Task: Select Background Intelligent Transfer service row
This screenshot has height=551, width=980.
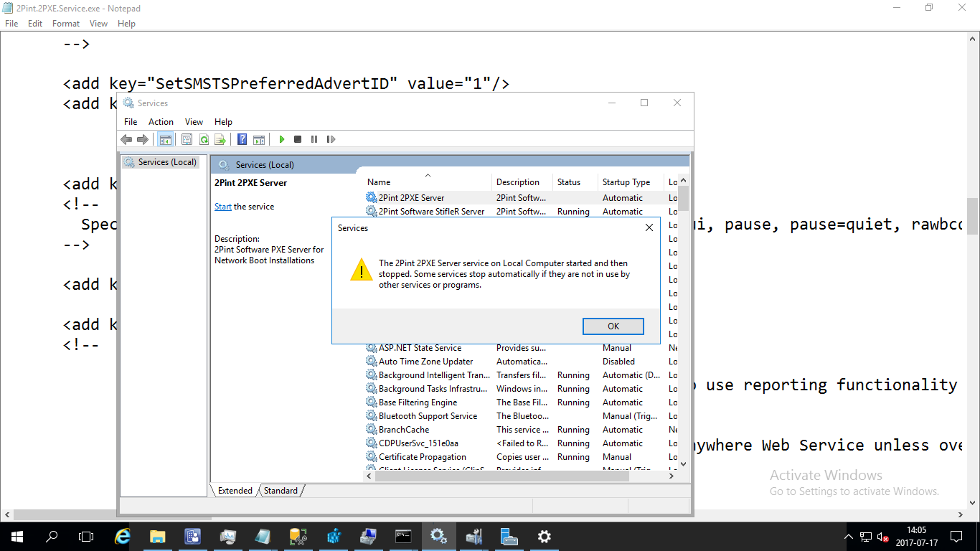Action: [521, 375]
